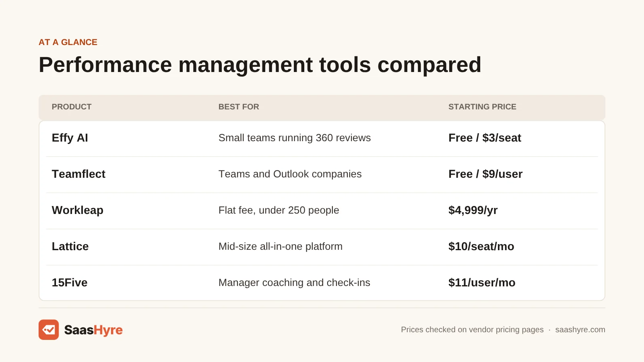Click 'Manager coaching and check-ins'

pyautogui.click(x=294, y=283)
